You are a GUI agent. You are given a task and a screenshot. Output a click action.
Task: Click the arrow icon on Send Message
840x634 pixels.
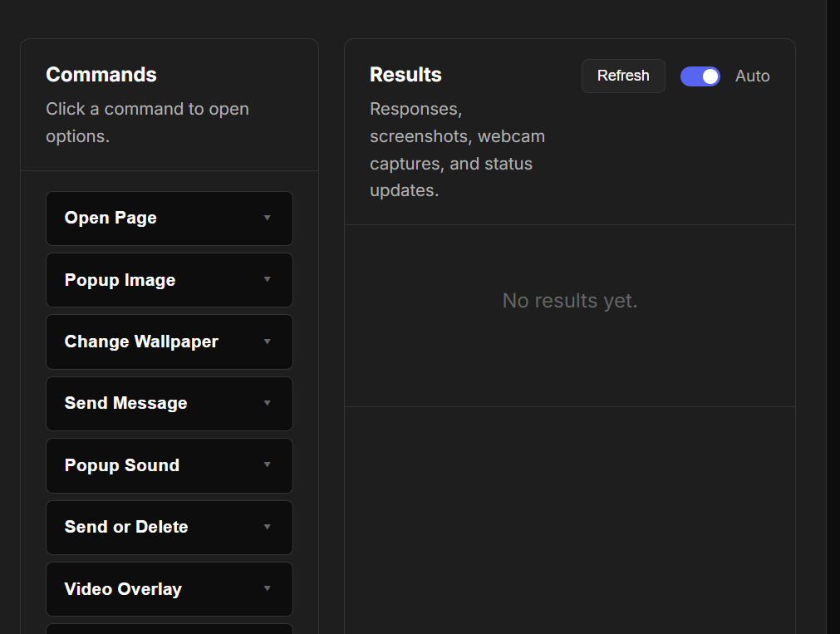[x=267, y=403]
